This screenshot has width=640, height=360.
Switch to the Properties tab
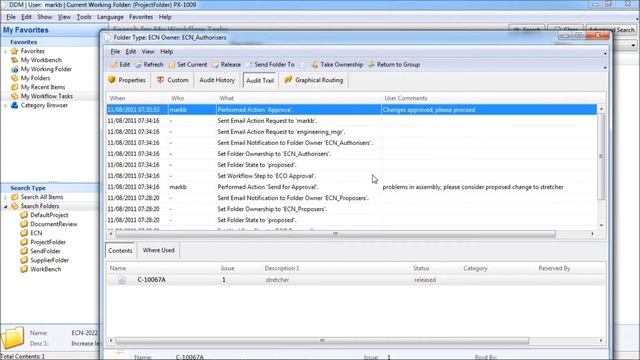[x=127, y=80]
